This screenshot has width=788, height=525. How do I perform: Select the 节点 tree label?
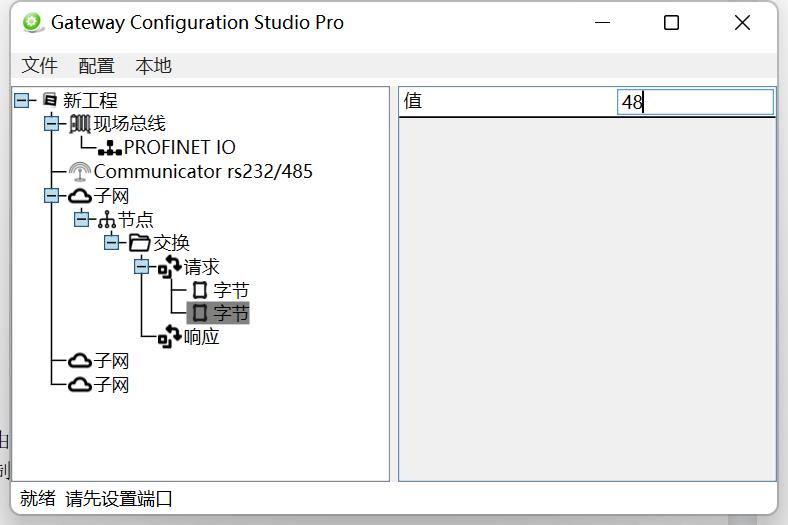click(x=135, y=220)
